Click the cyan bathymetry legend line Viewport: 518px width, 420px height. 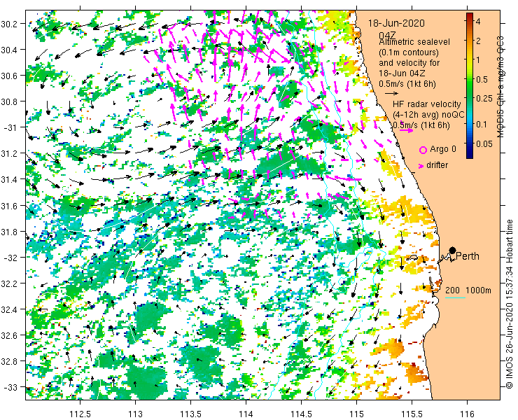(455, 298)
